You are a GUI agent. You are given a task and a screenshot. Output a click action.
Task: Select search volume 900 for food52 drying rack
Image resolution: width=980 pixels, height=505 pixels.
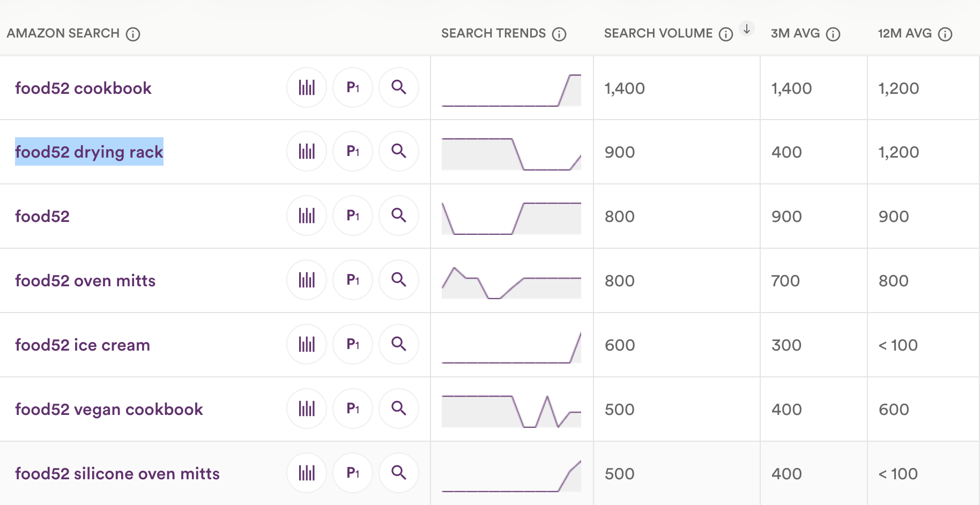coord(620,152)
